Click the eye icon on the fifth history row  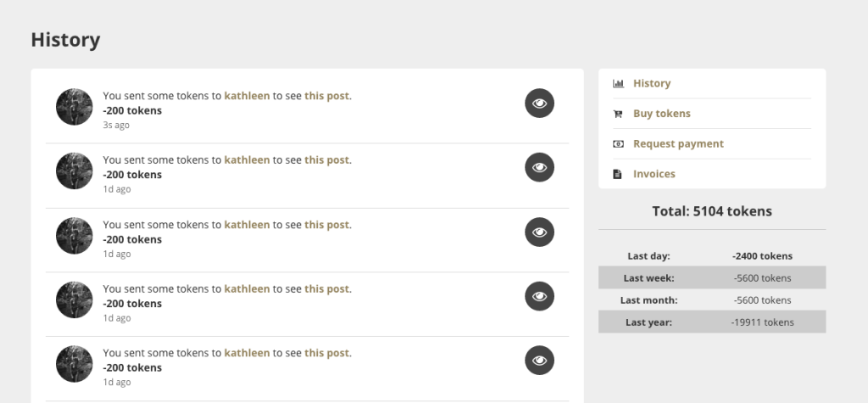click(x=539, y=361)
